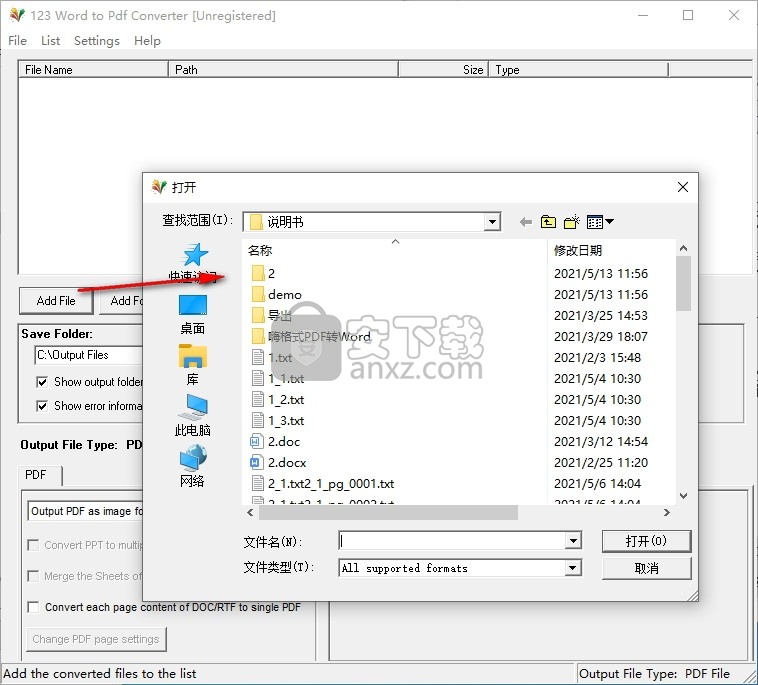The image size is (758, 685).
Task: Click the 取消 cancel button
Action: 646,568
